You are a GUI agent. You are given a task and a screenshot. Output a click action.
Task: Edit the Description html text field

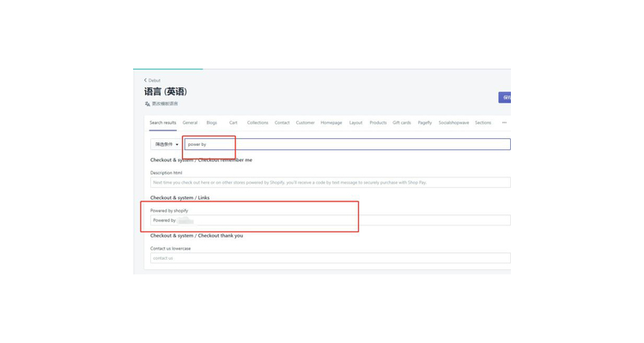(331, 182)
